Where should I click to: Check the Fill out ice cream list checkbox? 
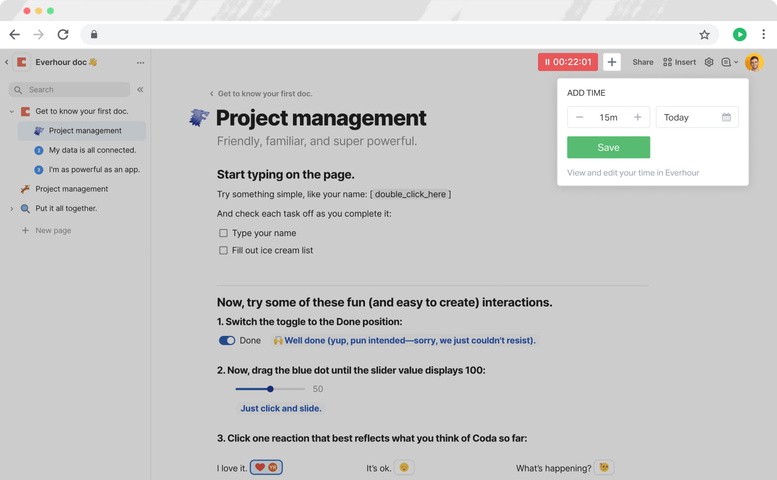pos(223,250)
